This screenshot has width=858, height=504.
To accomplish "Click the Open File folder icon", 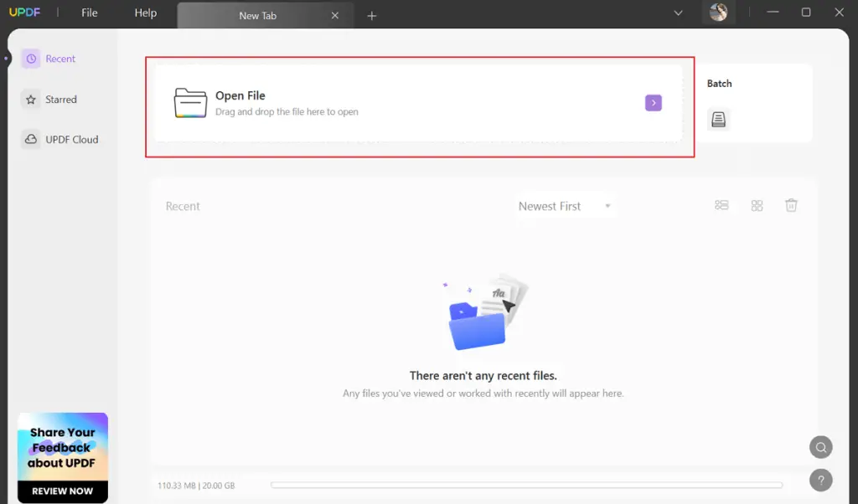I will point(190,103).
